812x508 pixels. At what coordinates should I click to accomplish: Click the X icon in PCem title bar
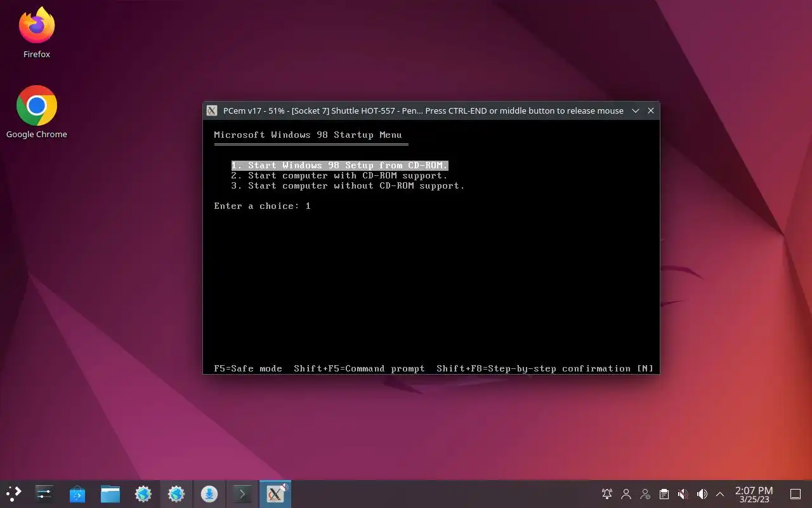[213, 110]
